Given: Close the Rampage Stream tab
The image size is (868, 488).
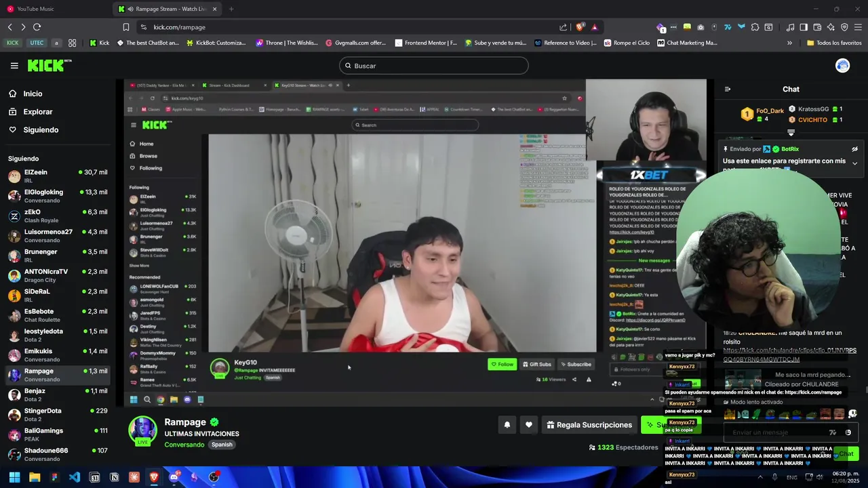Looking at the screenshot, I should click(x=215, y=9).
